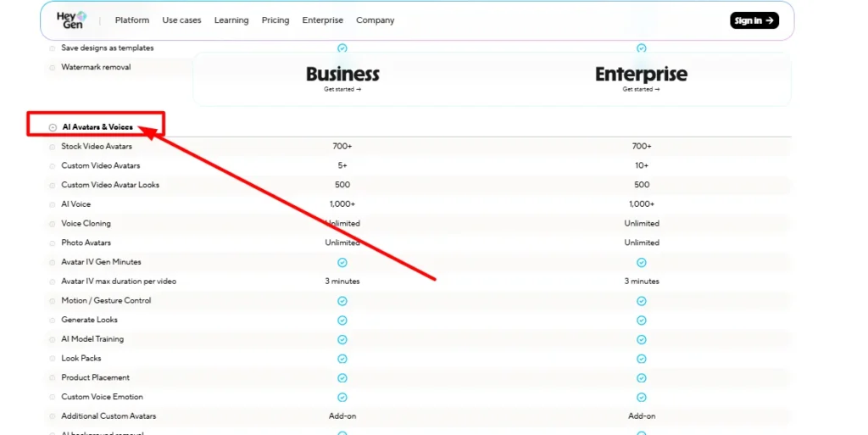Click Business checkmark for Motion / Gesture Control

(x=342, y=301)
